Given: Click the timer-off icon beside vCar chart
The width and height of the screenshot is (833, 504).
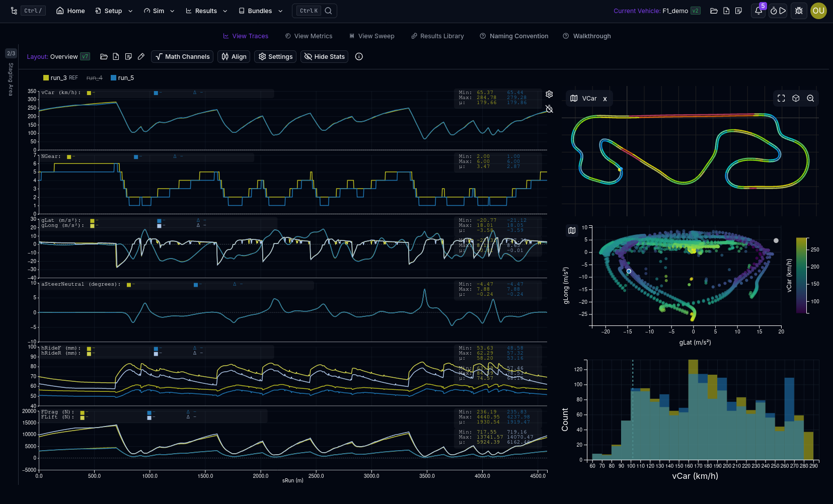Looking at the screenshot, I should [549, 109].
